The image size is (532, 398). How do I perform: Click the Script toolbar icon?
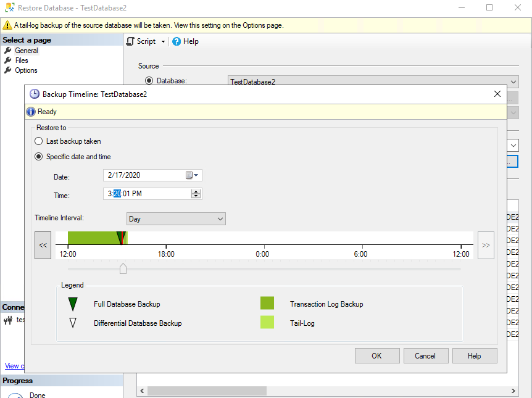pos(130,41)
